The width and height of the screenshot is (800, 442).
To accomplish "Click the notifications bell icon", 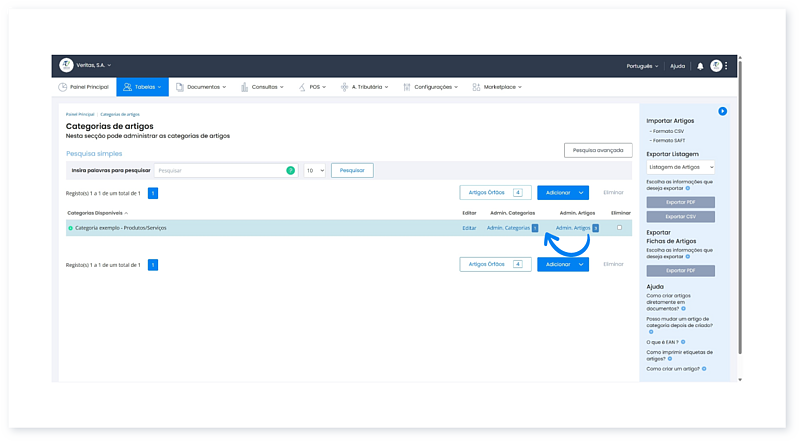I will click(x=700, y=66).
